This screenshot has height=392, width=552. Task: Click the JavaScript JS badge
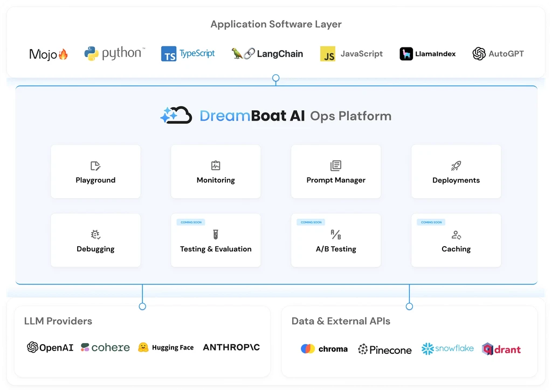(x=328, y=54)
